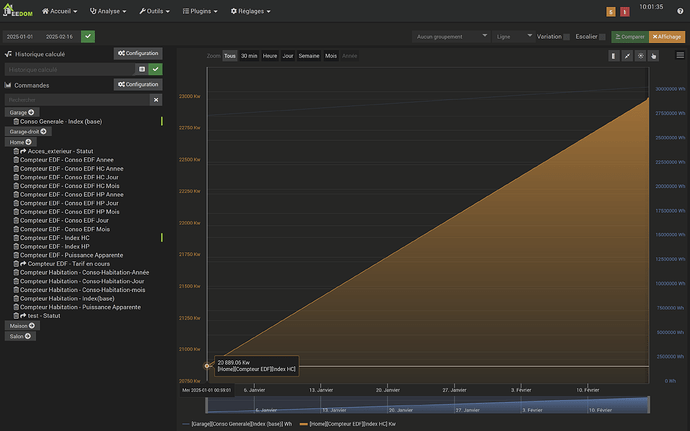The image size is (690, 431).
Task: Click the start date field 2025-01-01
Action: click(x=20, y=37)
